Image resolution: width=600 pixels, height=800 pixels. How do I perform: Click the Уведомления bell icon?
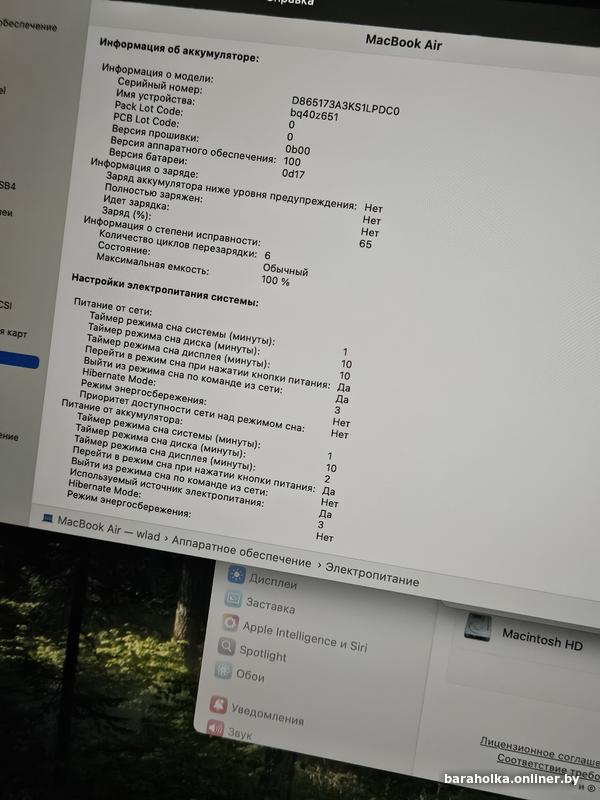click(218, 705)
